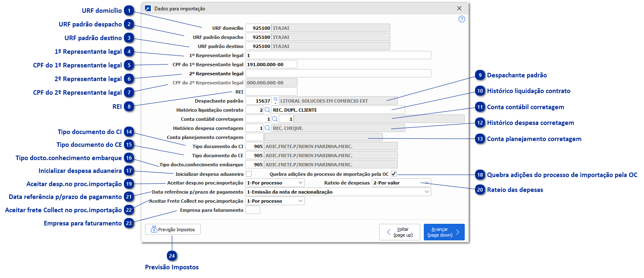The height and width of the screenshot is (278, 644).
Task: Click numbered callout 24 marker
Action: click(172, 256)
